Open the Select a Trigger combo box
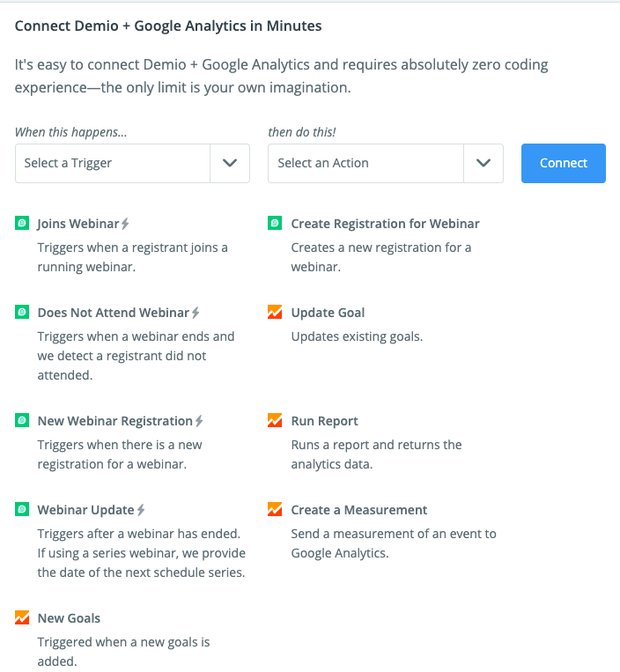 (132, 163)
